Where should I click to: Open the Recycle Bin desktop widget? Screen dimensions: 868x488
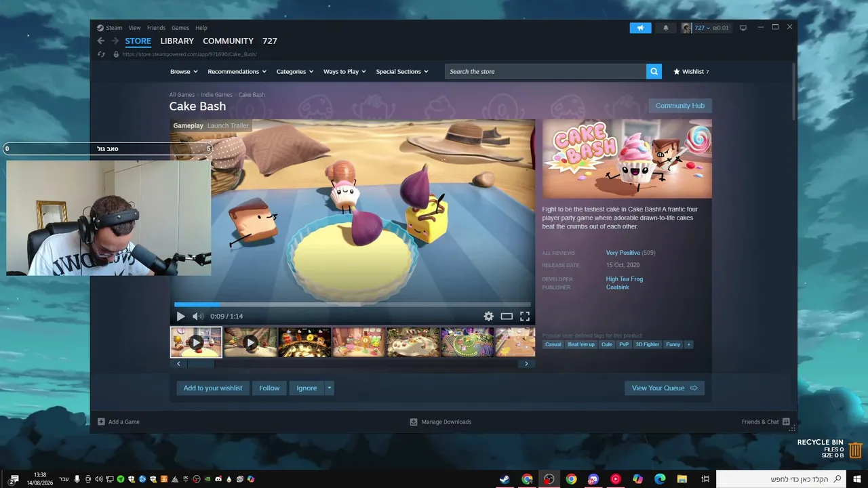tap(830, 449)
